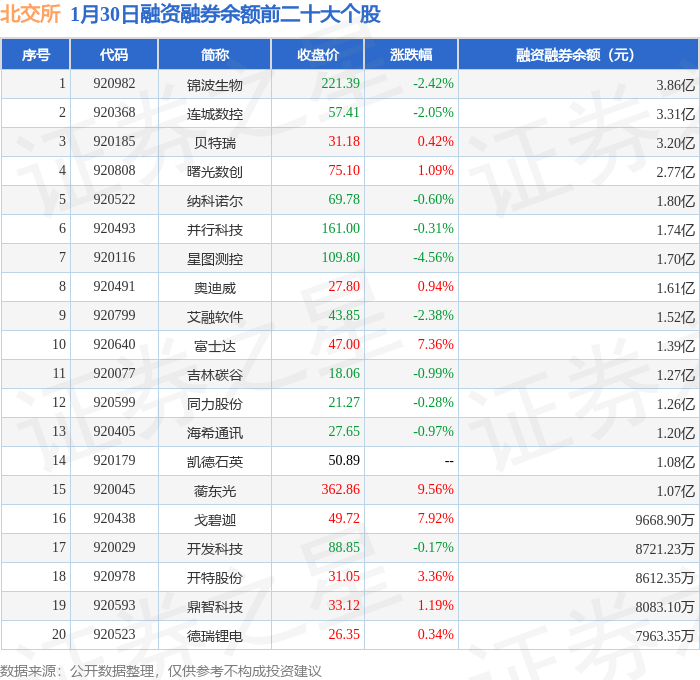
Task: Select stock name 锦波生物
Action: (x=215, y=85)
